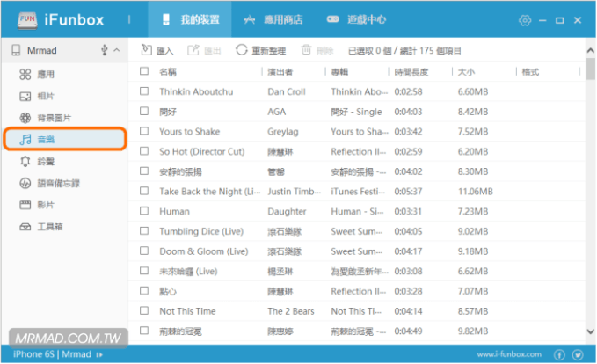This screenshot has height=364, width=597.
Task: Click the scrollbar up arrow
Action: 591,50
